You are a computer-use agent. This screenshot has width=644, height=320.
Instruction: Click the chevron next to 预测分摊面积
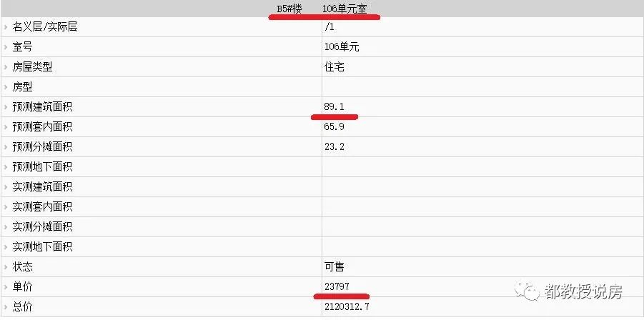click(x=6, y=147)
